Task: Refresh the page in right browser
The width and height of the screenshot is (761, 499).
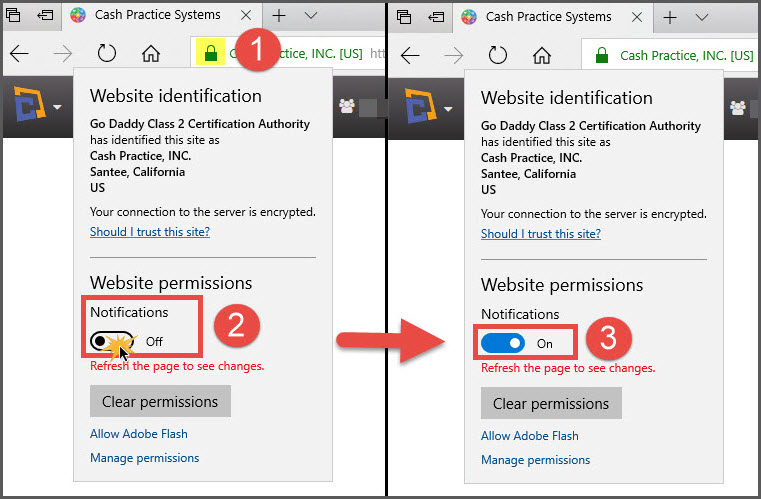Action: [x=497, y=55]
